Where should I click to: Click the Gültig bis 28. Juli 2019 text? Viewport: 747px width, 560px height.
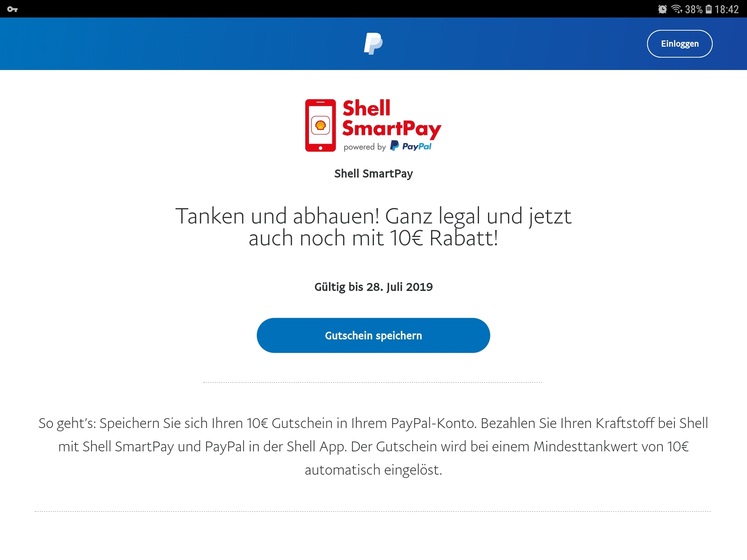(373, 287)
